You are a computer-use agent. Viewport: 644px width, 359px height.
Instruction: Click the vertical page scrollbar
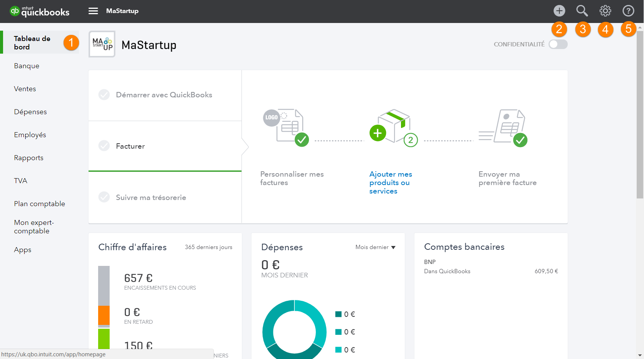[x=640, y=114]
